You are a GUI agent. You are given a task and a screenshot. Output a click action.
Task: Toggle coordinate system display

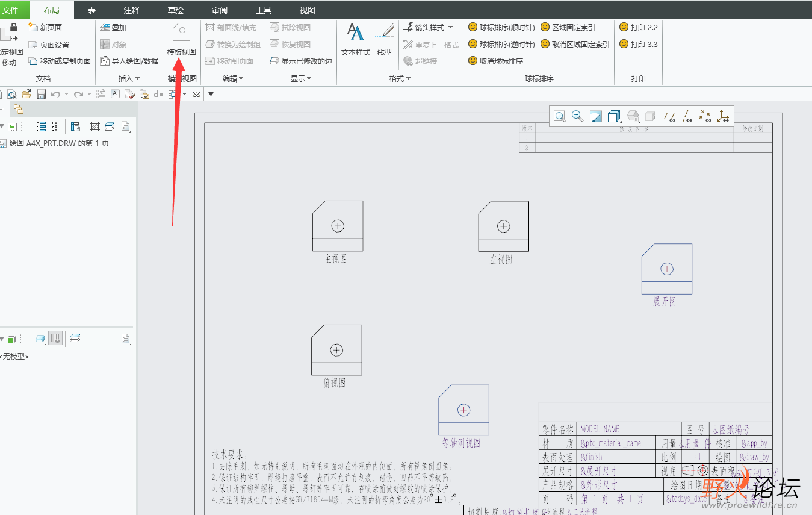723,116
